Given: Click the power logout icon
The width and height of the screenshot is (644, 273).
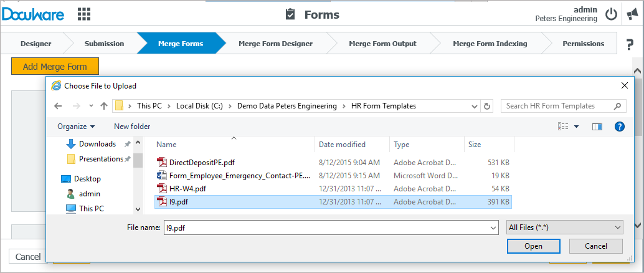Looking at the screenshot, I should [x=611, y=14].
